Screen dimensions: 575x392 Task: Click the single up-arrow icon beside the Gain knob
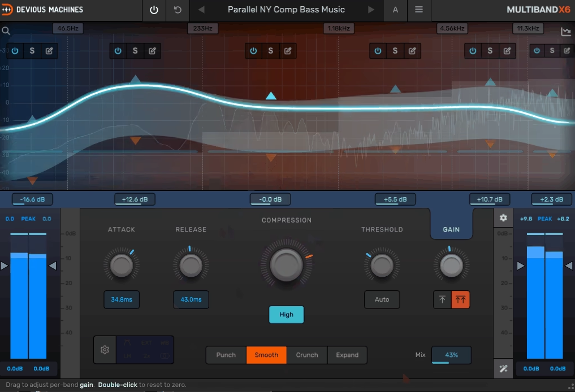click(442, 299)
